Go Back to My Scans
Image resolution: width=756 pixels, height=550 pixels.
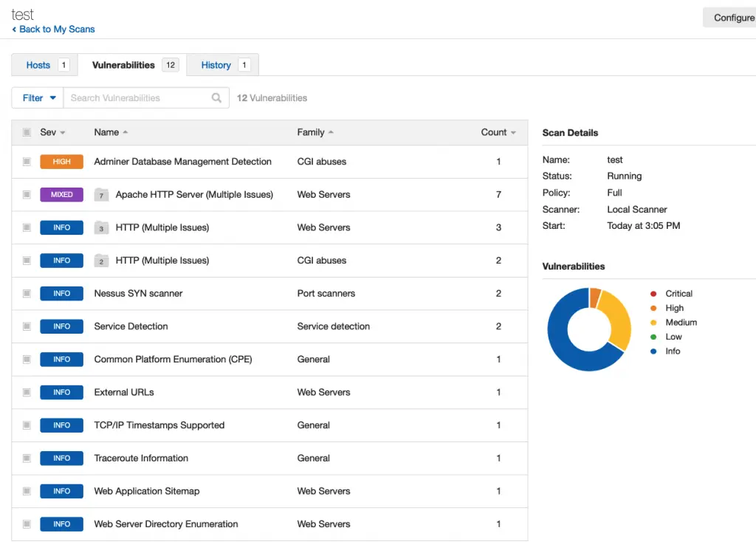coord(53,30)
